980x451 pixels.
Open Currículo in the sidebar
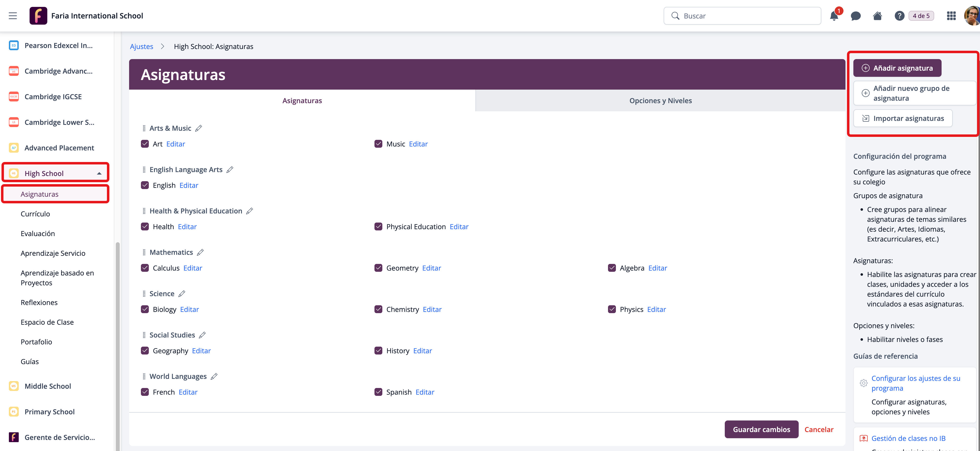pyautogui.click(x=35, y=214)
